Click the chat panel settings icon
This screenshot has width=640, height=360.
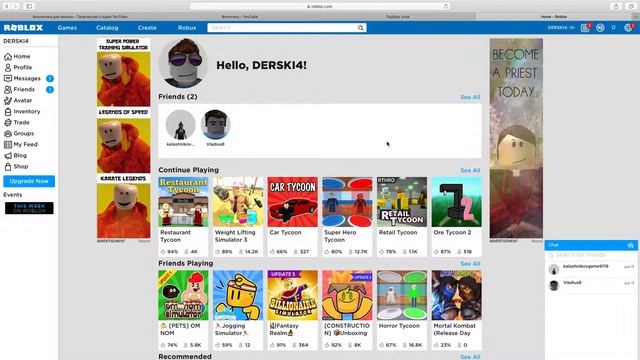click(x=630, y=245)
